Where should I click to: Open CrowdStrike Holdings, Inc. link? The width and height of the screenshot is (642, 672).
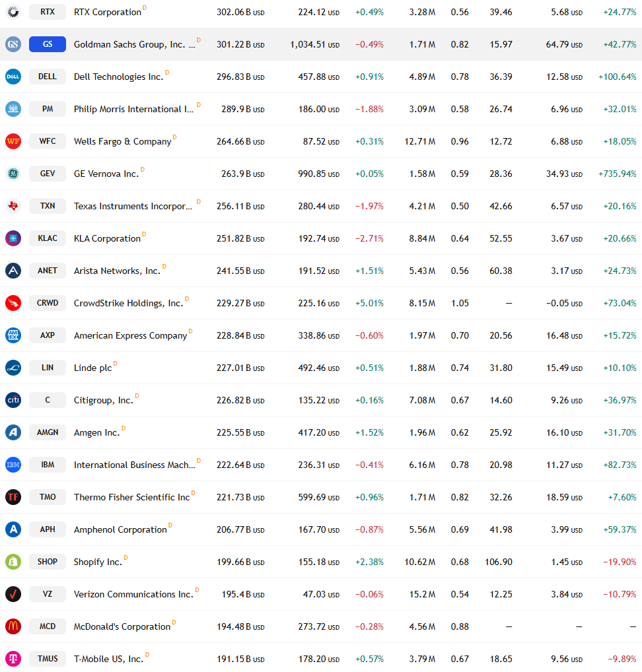(129, 303)
